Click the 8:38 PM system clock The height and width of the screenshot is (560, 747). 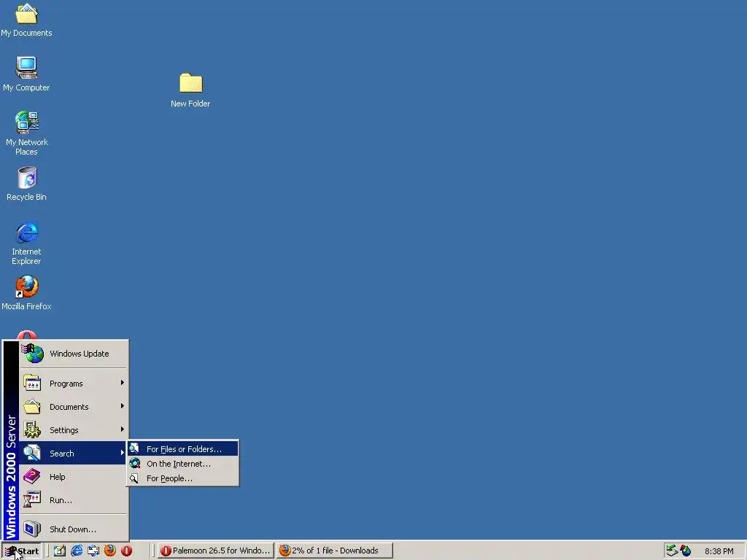719,551
